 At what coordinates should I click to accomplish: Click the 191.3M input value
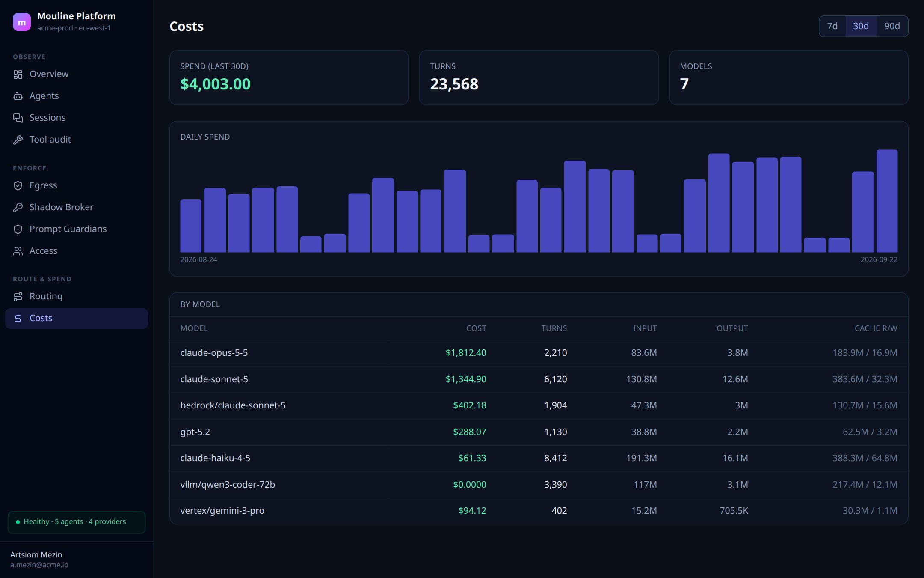pyautogui.click(x=641, y=458)
